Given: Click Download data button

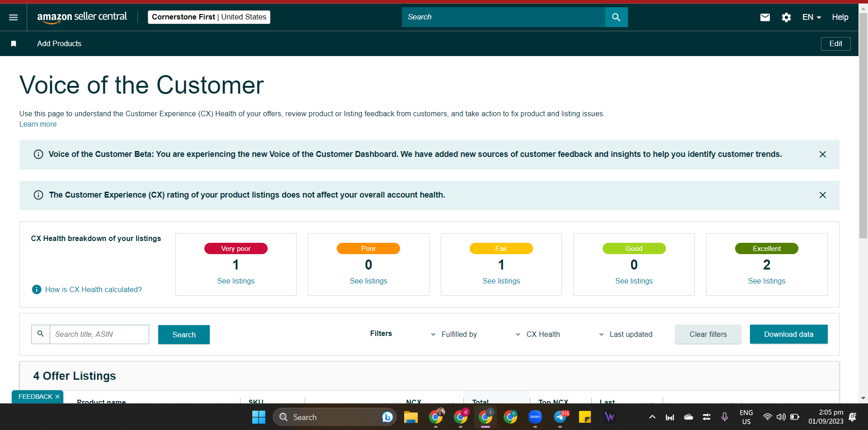Looking at the screenshot, I should 788,334.
